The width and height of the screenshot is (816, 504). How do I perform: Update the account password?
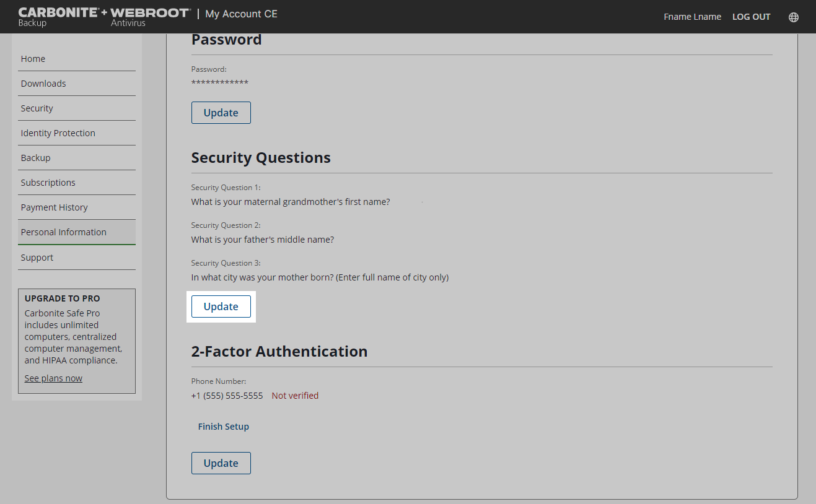[221, 113]
